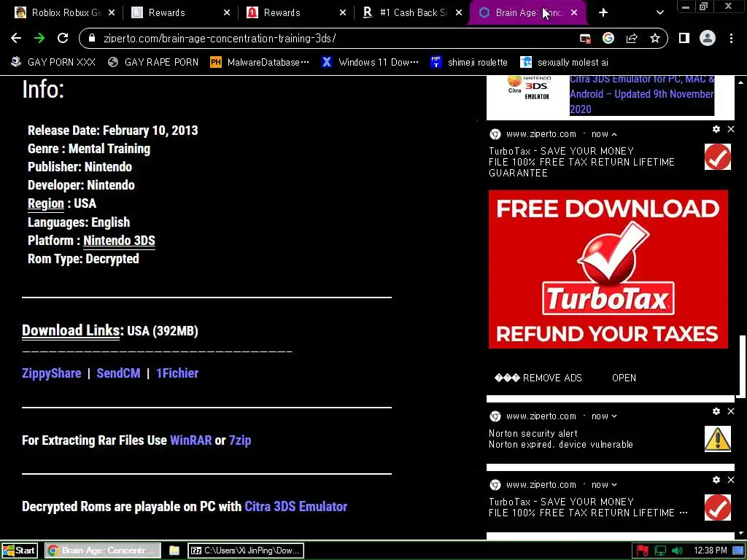Viewport: 747px width, 560px height.
Task: Dismiss bottom TurboTax notification
Action: (x=731, y=480)
